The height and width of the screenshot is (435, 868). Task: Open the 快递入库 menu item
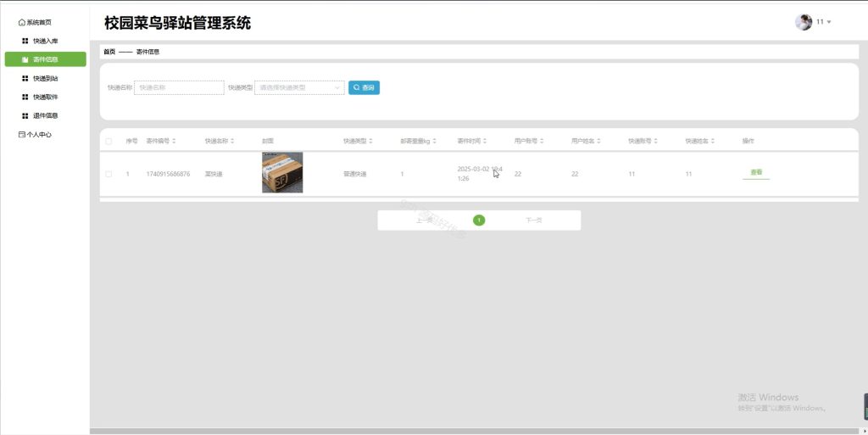(x=40, y=41)
